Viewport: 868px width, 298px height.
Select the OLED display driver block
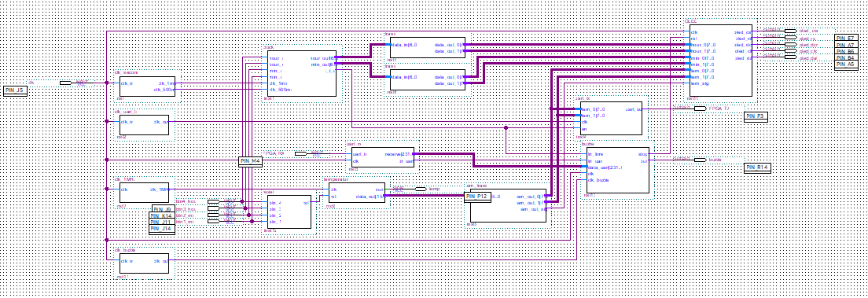point(721,61)
